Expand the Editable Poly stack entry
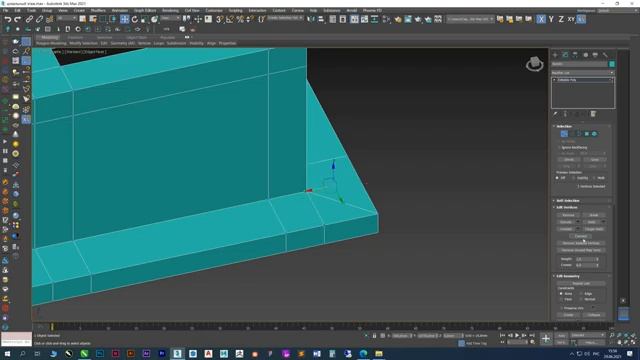This screenshot has width=640, height=360. 555,80
